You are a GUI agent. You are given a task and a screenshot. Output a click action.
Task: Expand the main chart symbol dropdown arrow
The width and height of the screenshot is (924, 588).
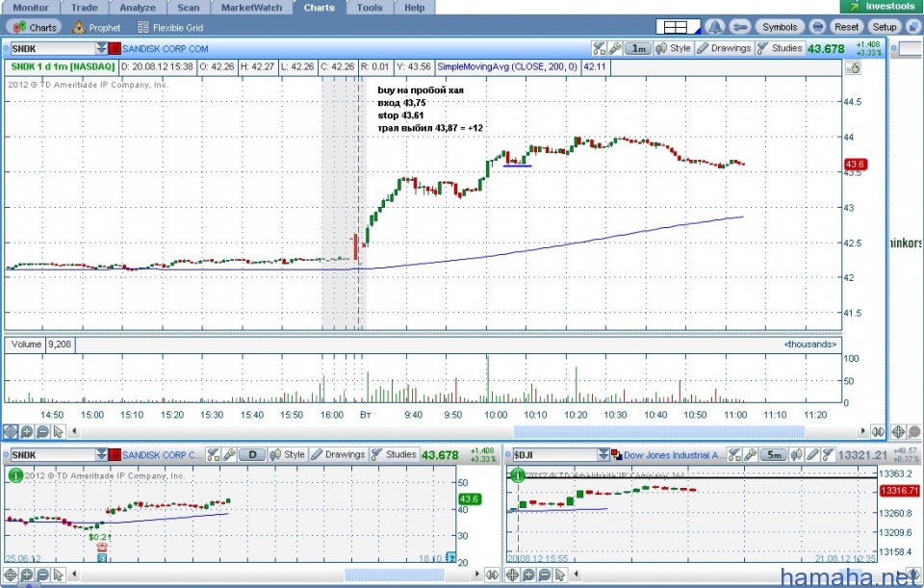(101, 49)
